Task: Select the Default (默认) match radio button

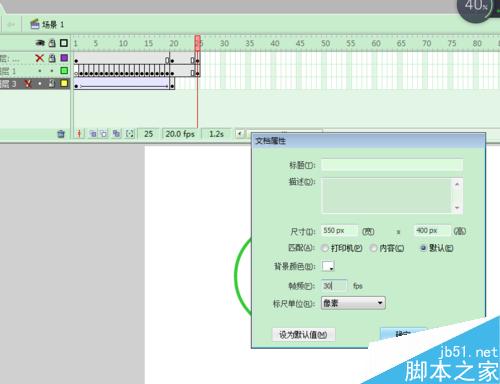Action: pos(423,248)
